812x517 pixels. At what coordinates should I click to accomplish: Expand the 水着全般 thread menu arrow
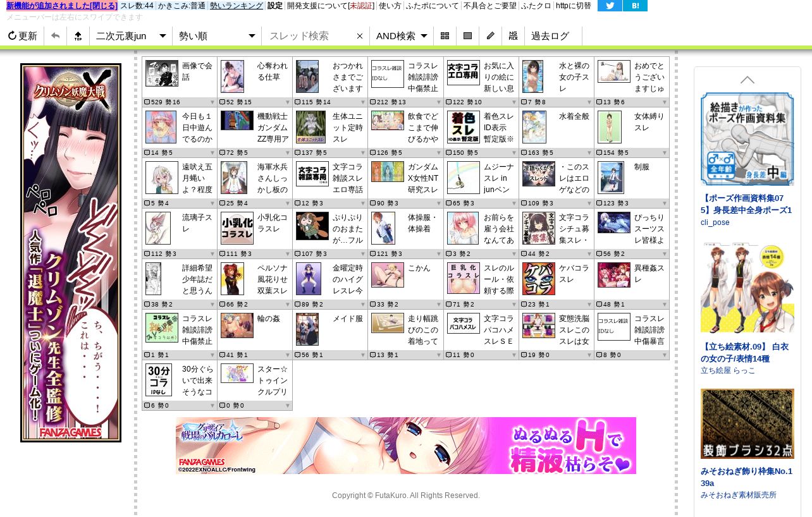tap(589, 153)
